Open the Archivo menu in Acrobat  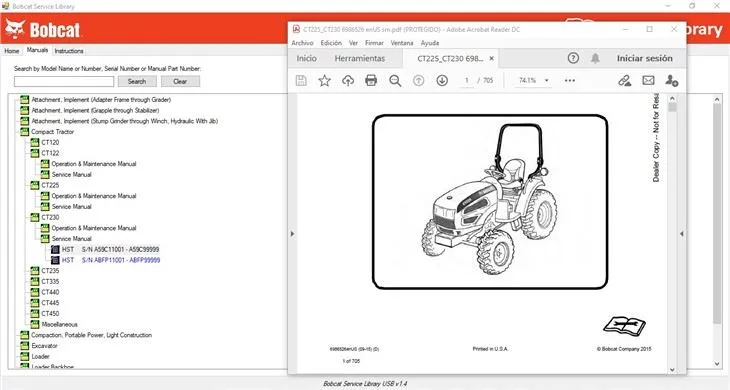tap(302, 43)
